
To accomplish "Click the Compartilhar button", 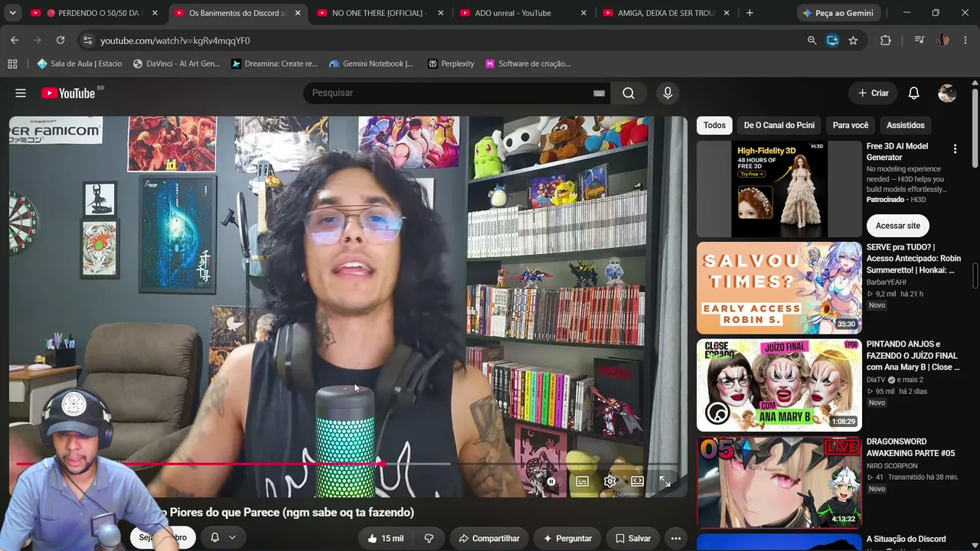I will click(488, 538).
